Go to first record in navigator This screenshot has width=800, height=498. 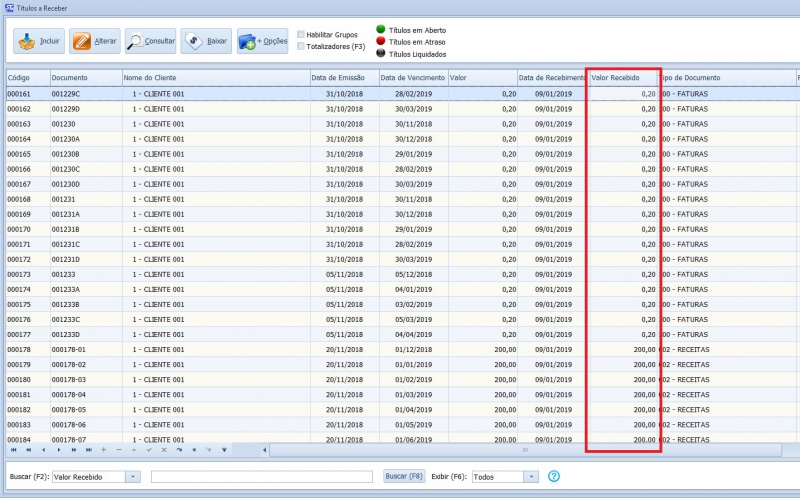pos(13,450)
